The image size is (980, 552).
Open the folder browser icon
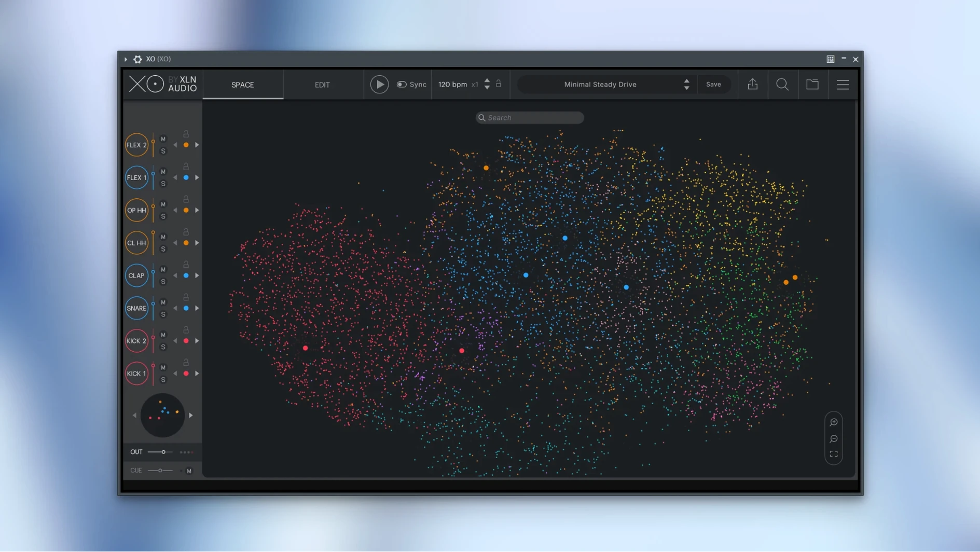click(x=812, y=84)
